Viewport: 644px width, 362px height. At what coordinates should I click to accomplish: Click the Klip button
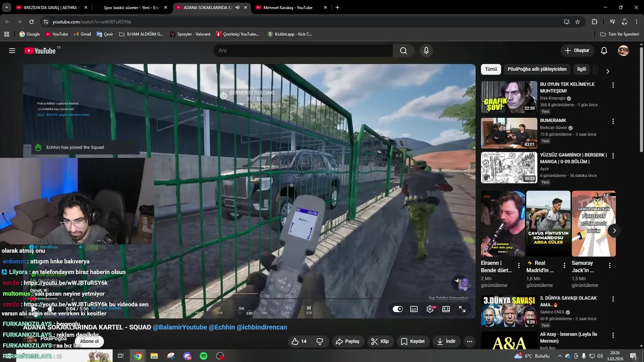[380, 341]
